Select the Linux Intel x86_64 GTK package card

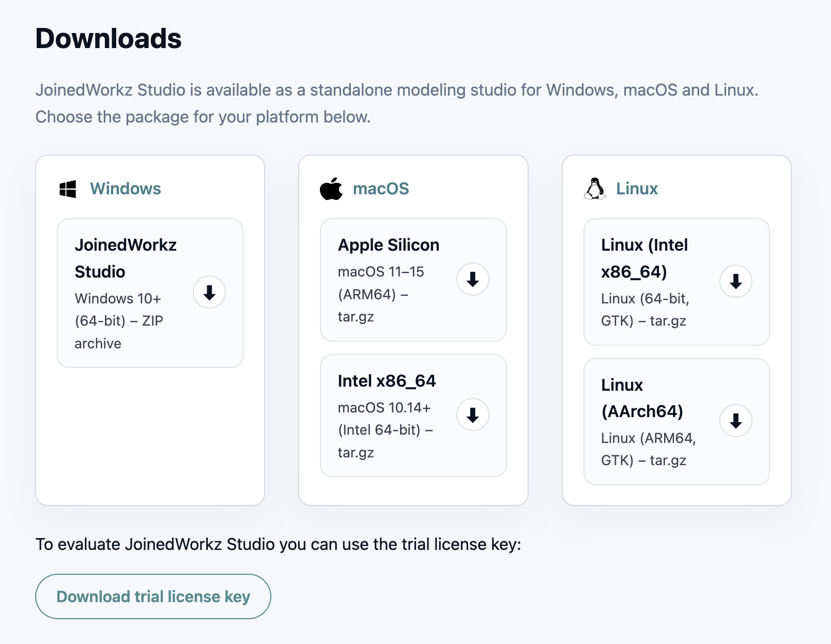676,282
